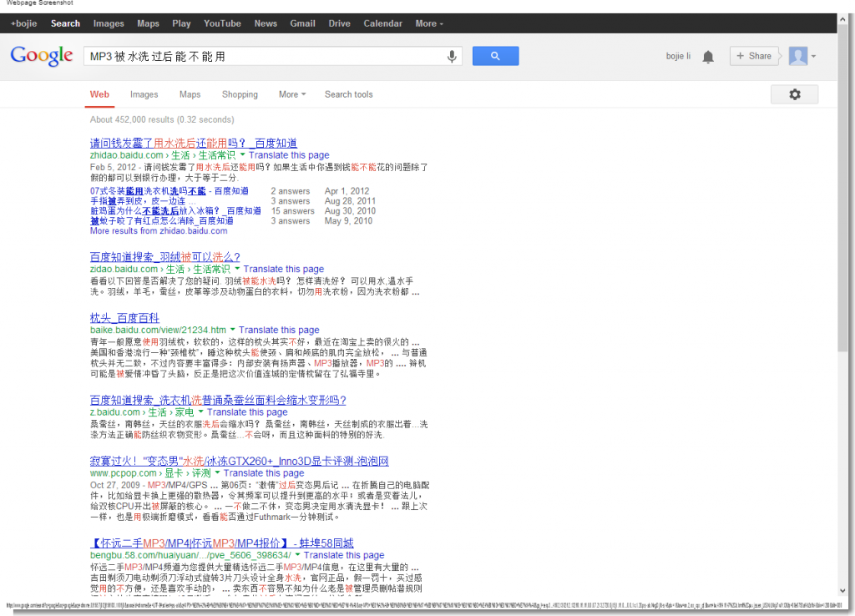The image size is (855, 616).
Task: Expand the More menu in the top black bar
Action: click(x=428, y=23)
